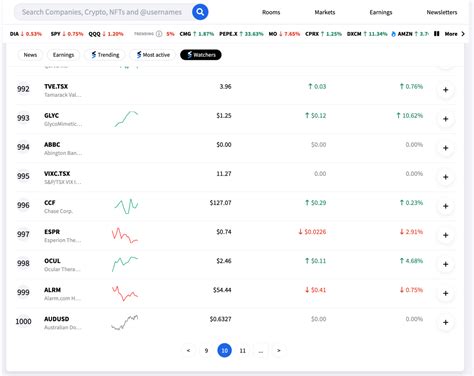Select the Watchers filter tab
Image resolution: width=474 pixels, height=376 pixels.
[201, 55]
